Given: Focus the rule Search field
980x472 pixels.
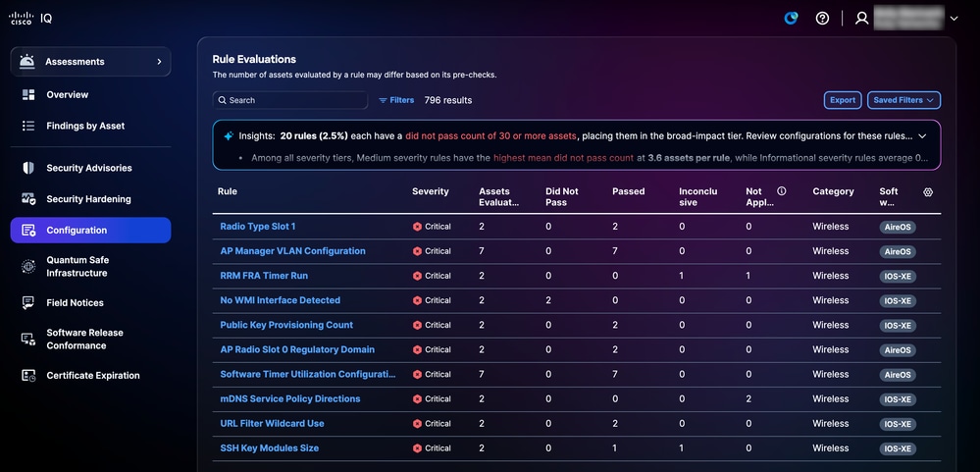Looking at the screenshot, I should pyautogui.click(x=290, y=100).
